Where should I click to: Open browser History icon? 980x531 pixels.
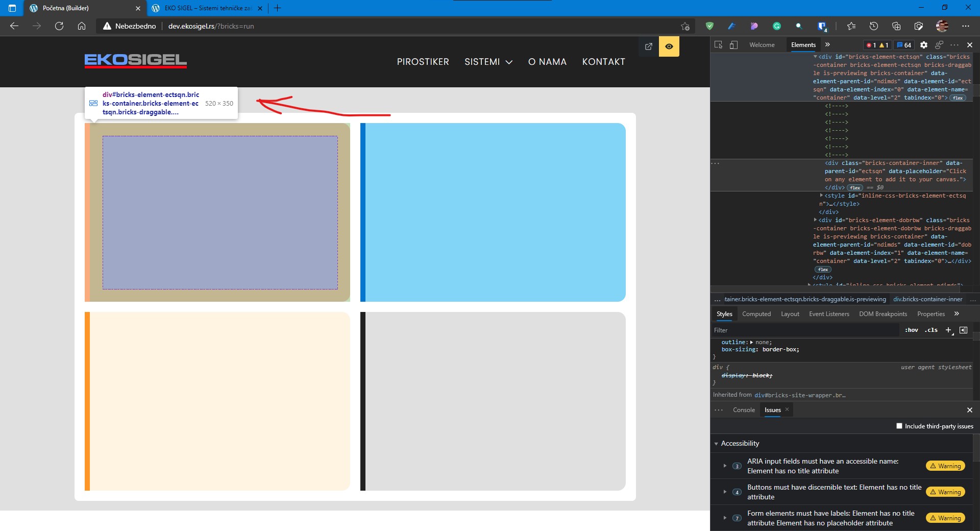click(x=873, y=26)
